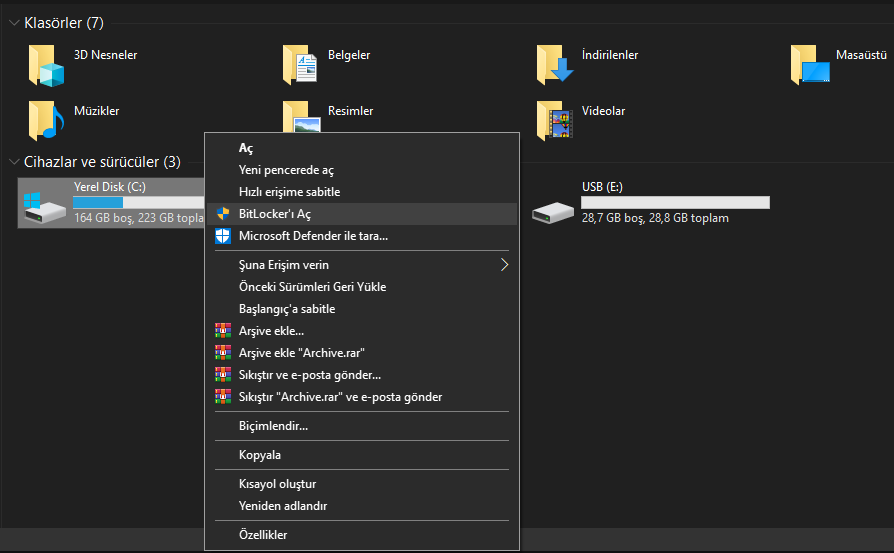Image resolution: width=894 pixels, height=553 pixels.
Task: Open the Belgeler folder icon
Action: pyautogui.click(x=300, y=66)
